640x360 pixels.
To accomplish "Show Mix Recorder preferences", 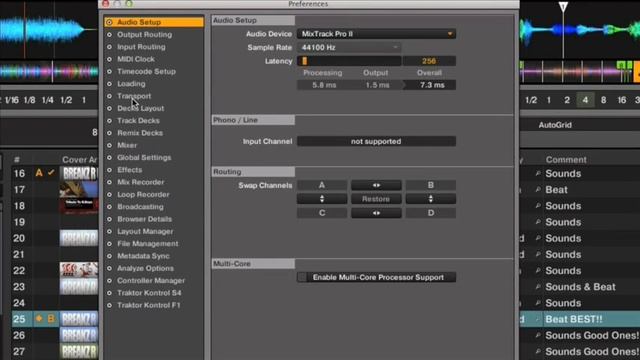I will pos(140,182).
